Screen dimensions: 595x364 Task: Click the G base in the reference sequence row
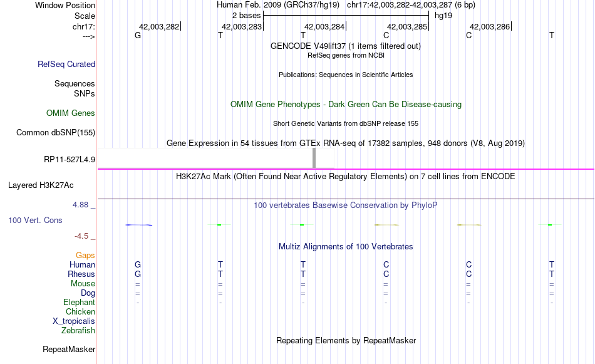(138, 35)
